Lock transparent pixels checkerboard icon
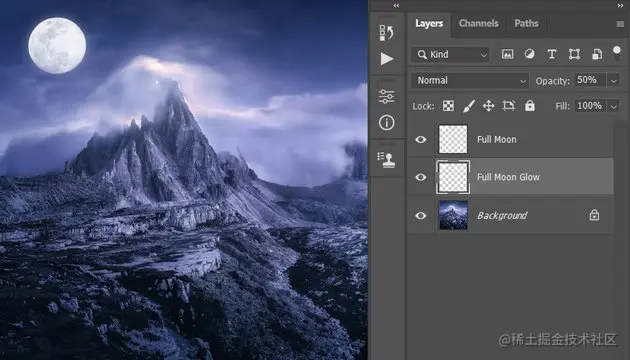The height and width of the screenshot is (360, 630). click(x=448, y=106)
